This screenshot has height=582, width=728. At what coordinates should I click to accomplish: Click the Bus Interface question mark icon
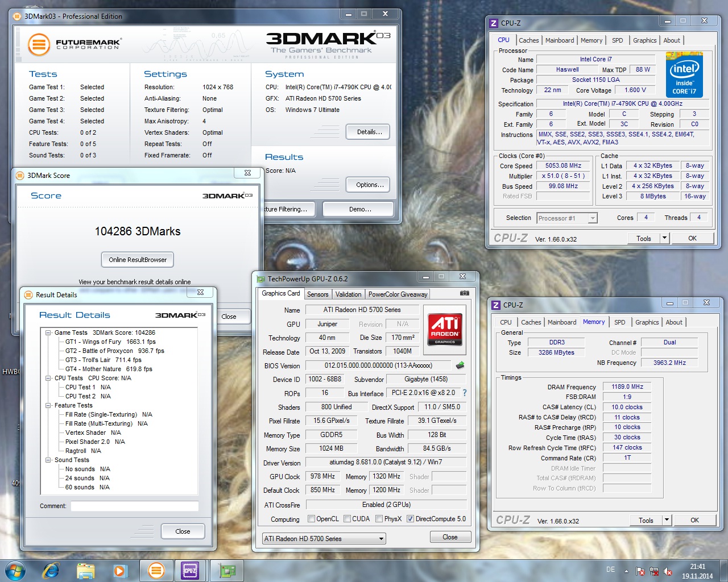point(465,393)
